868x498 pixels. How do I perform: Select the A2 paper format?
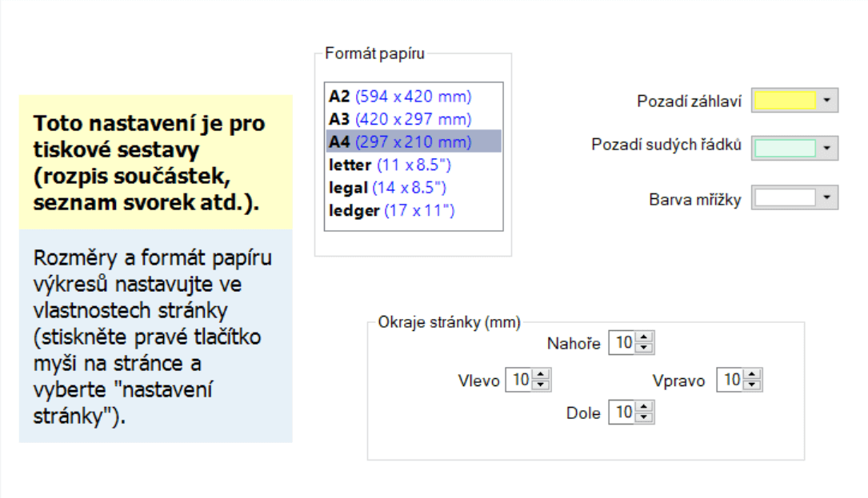point(400,97)
